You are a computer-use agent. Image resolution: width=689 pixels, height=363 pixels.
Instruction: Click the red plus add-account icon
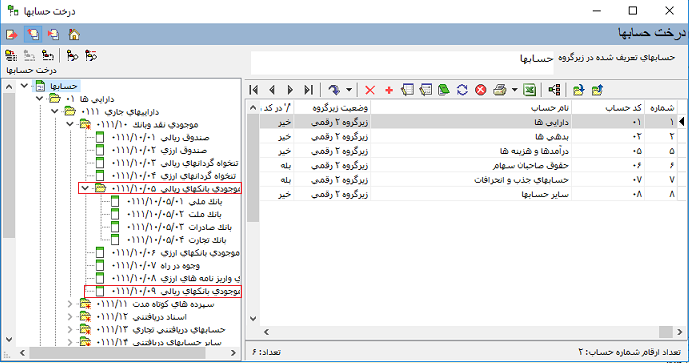pyautogui.click(x=388, y=90)
